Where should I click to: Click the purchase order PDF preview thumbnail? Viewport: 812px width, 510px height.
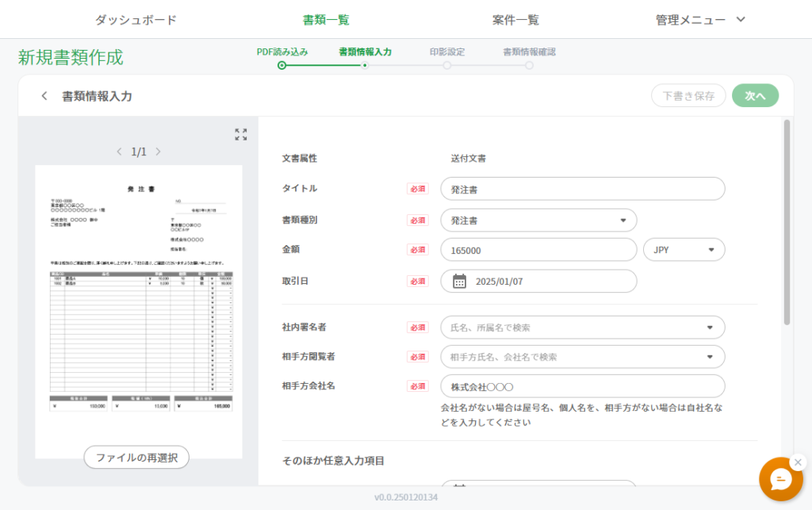139,312
